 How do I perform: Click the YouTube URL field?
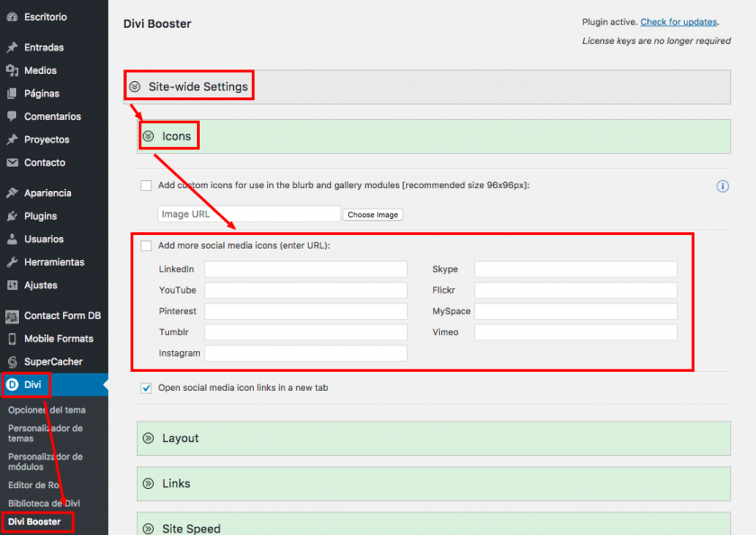(306, 290)
